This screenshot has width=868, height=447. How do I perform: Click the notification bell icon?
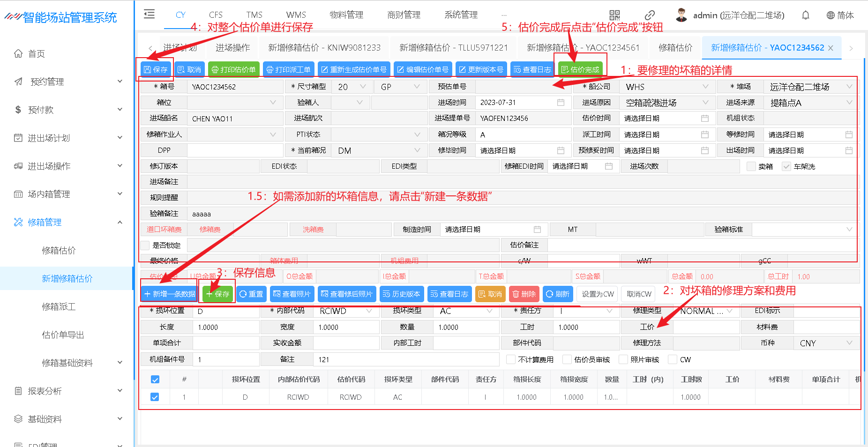(805, 15)
